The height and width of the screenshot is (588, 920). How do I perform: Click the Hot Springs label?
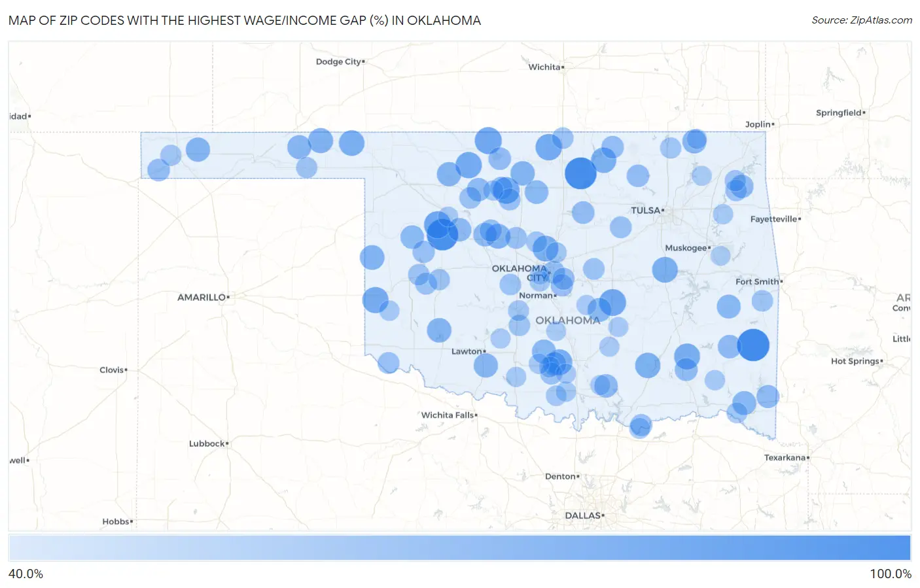click(855, 361)
